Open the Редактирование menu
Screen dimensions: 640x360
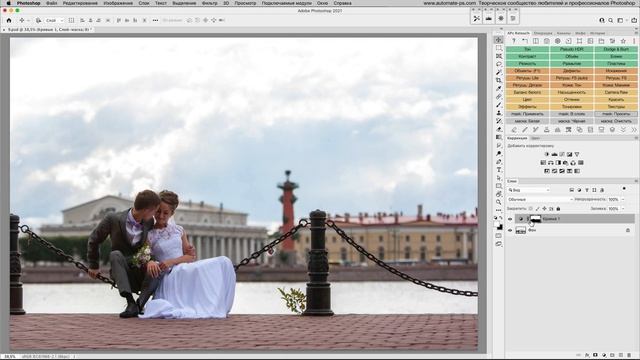click(80, 3)
